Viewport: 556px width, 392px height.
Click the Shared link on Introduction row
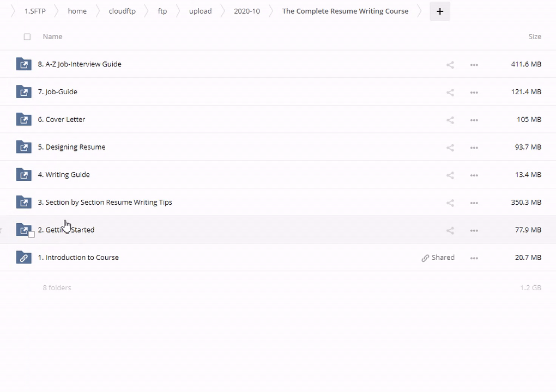[438, 258]
